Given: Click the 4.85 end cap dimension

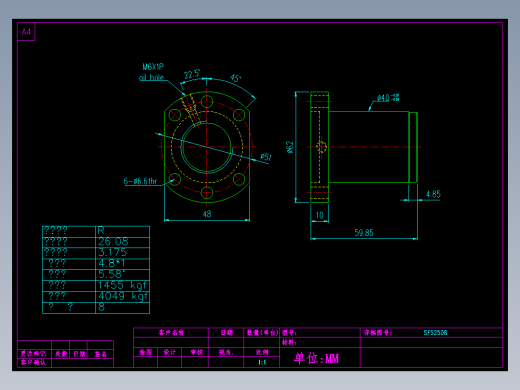Looking at the screenshot, I should point(433,194).
